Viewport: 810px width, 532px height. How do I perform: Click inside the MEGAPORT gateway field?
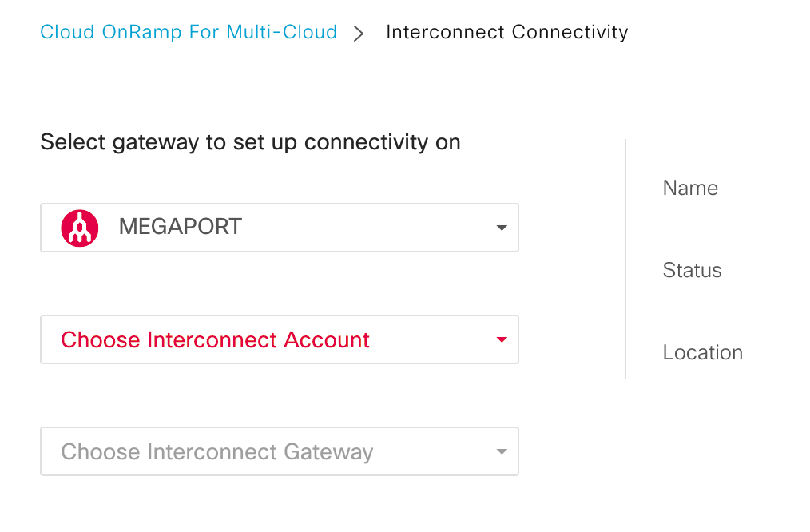(280, 228)
